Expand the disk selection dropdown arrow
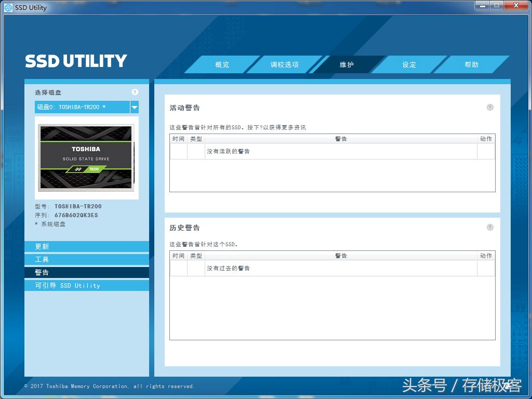532x399 pixels. point(135,107)
